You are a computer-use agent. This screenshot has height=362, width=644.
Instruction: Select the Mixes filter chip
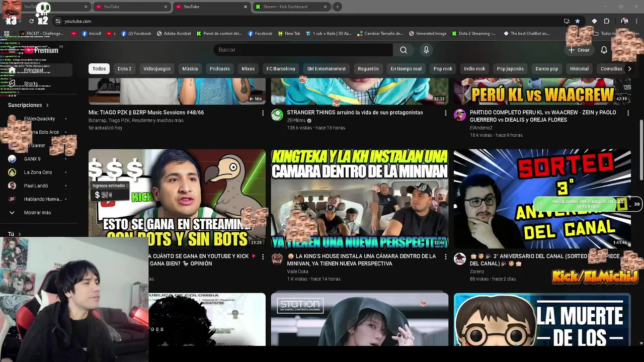click(x=248, y=69)
